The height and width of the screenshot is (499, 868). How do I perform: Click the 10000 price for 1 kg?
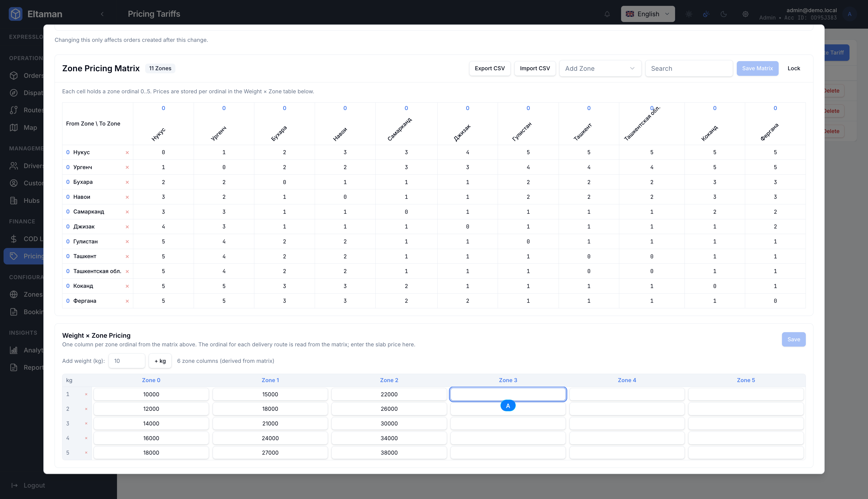(151, 395)
